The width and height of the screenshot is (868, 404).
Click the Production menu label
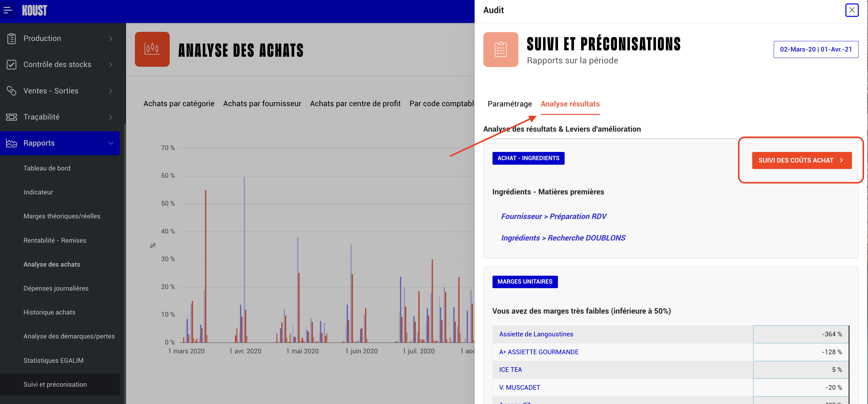(42, 38)
